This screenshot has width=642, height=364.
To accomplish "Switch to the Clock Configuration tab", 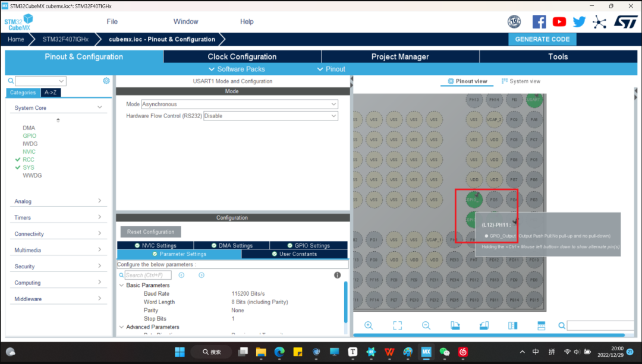I will click(242, 57).
